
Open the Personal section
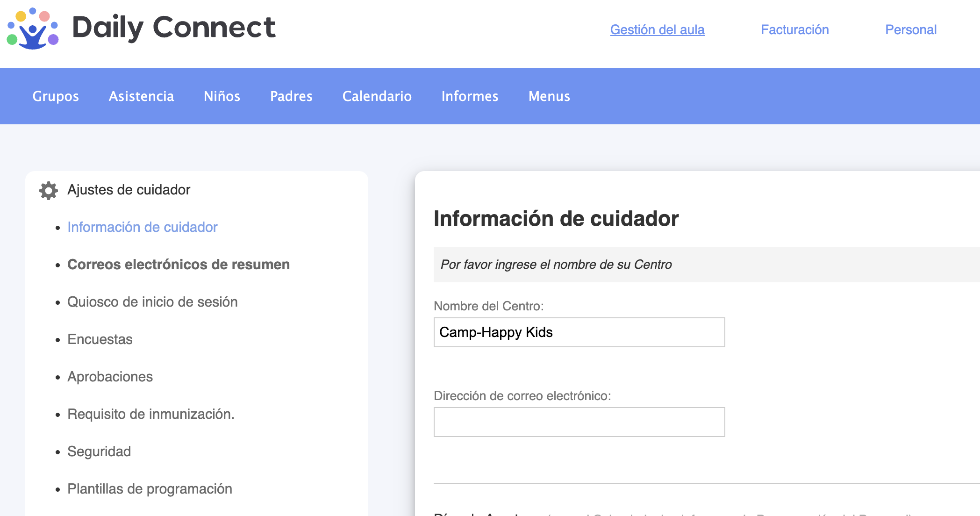[x=910, y=30]
